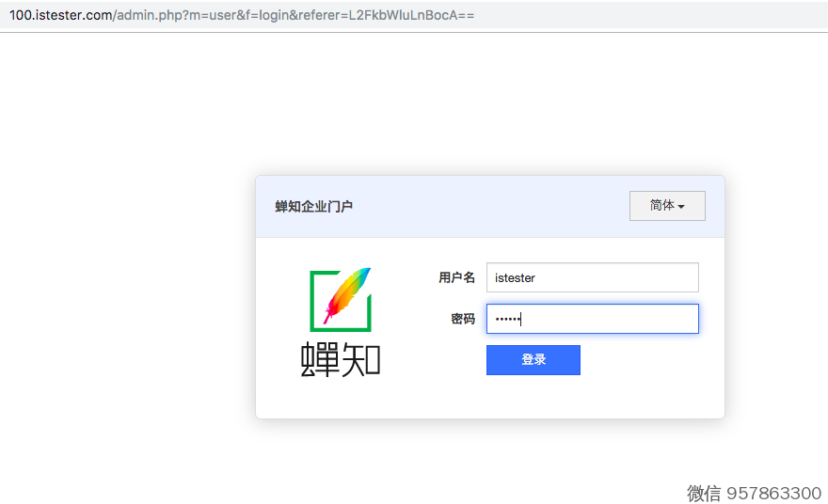
Task: Click the 蝉知企业门户 panel title
Action: pos(314,207)
